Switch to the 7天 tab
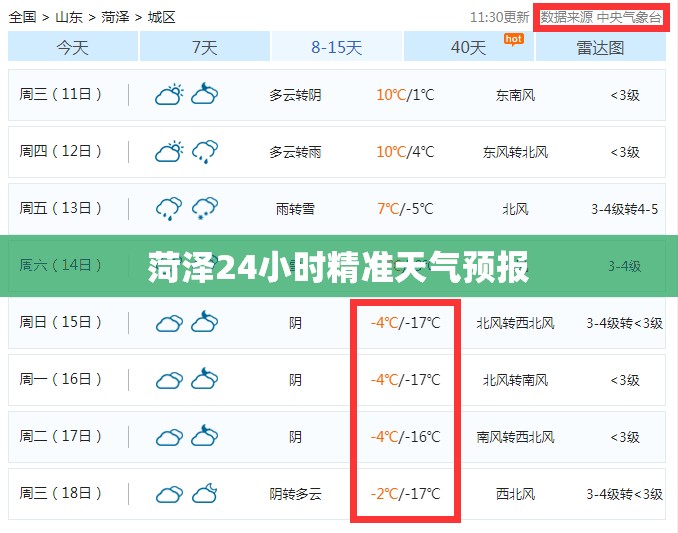678x533 pixels. [205, 47]
